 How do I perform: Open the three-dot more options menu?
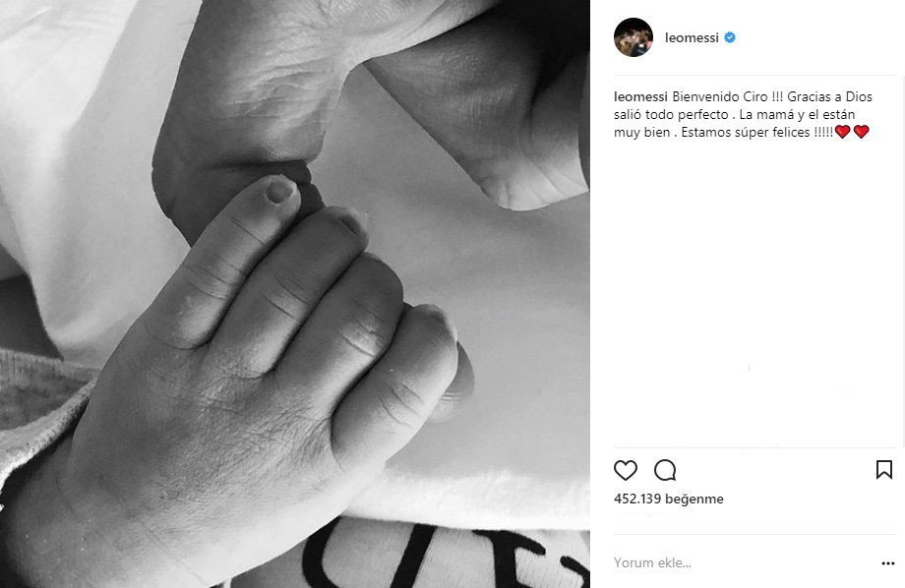click(x=887, y=563)
